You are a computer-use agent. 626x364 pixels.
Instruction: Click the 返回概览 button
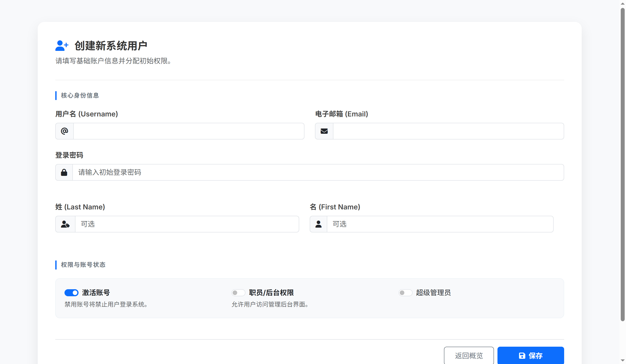(469, 356)
